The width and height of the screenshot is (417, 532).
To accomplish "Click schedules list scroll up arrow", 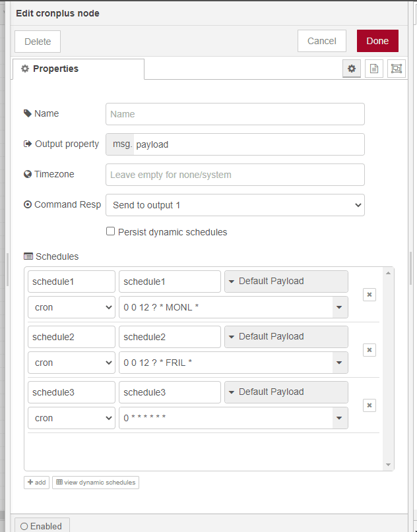I will point(388,273).
